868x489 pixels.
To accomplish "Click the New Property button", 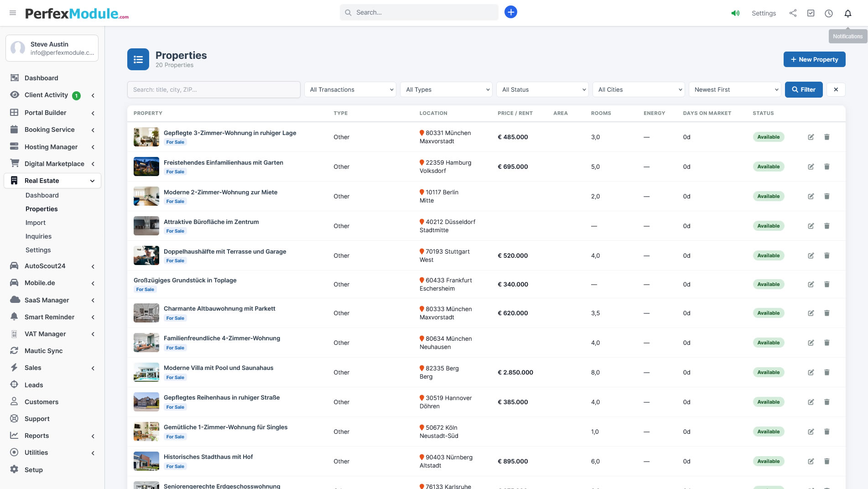I will pyautogui.click(x=814, y=59).
